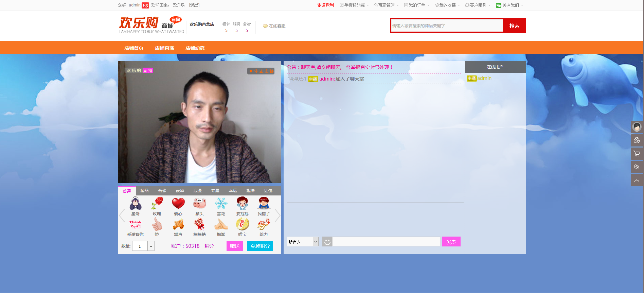This screenshot has width=644, height=293.
Task: Open the shopping cart sidebar icon
Action: click(637, 154)
